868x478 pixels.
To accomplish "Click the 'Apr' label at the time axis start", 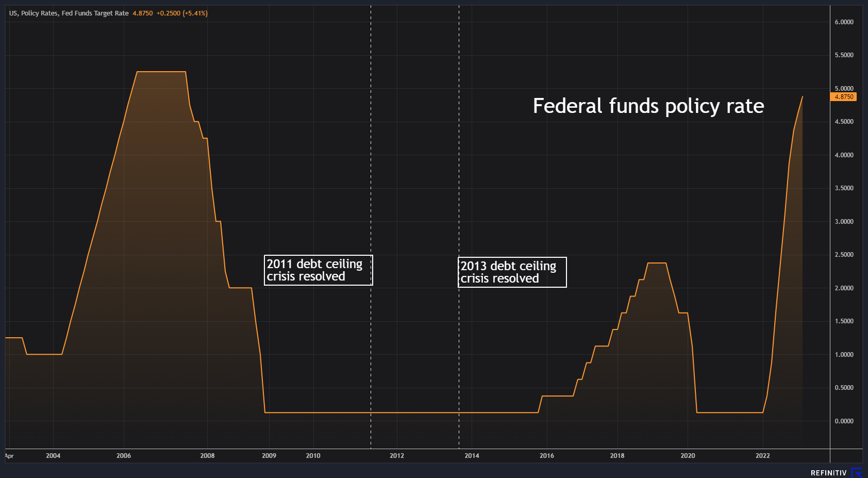I will (9, 456).
